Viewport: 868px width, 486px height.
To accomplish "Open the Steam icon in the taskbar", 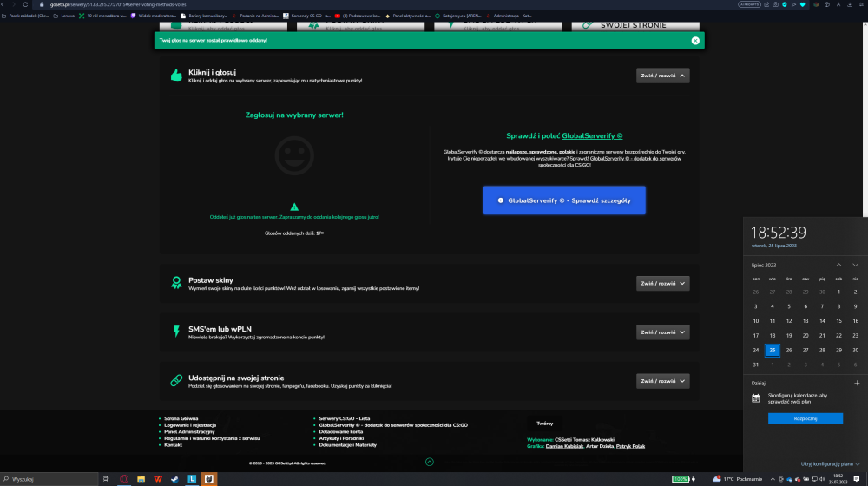I will coord(175,479).
